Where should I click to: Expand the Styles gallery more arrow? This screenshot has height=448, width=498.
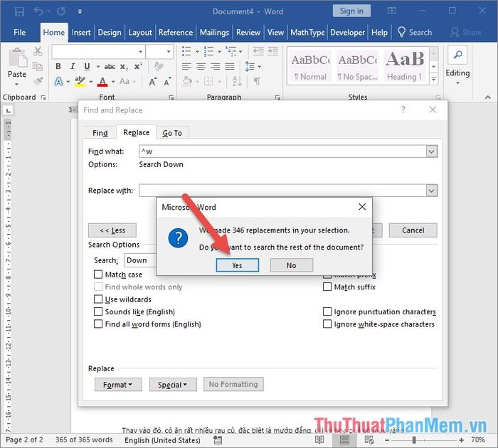434,79
